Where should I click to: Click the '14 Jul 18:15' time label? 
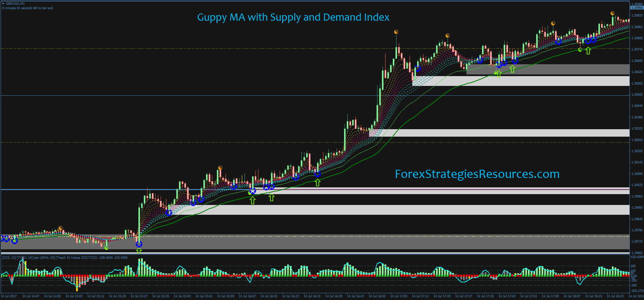pyautogui.click(x=594, y=296)
